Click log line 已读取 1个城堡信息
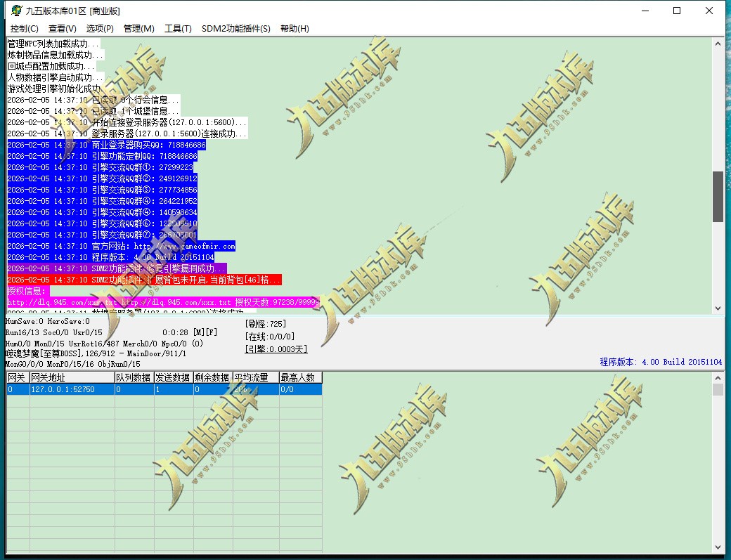 (x=93, y=111)
